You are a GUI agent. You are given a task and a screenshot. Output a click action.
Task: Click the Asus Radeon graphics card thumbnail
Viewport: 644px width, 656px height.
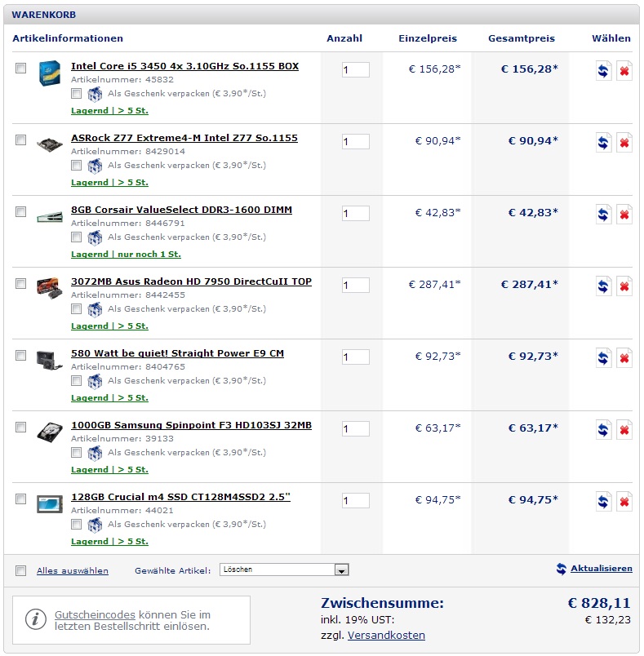coord(49,289)
